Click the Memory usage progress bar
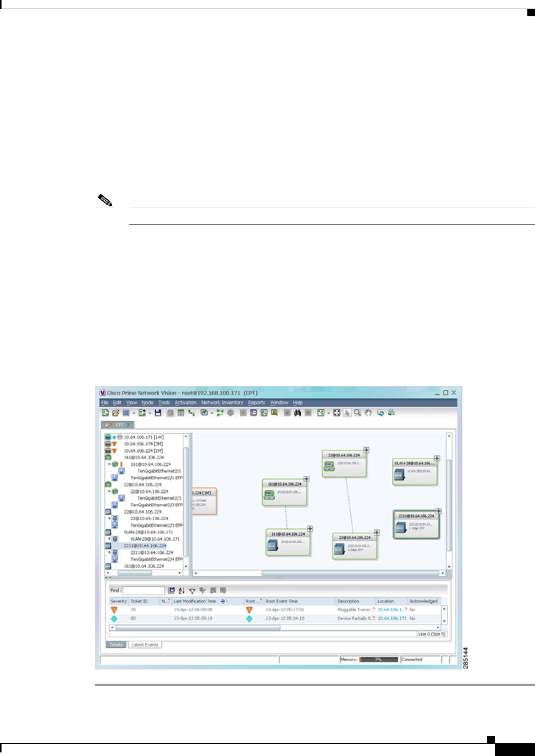This screenshot has height=756, width=535. (x=379, y=659)
